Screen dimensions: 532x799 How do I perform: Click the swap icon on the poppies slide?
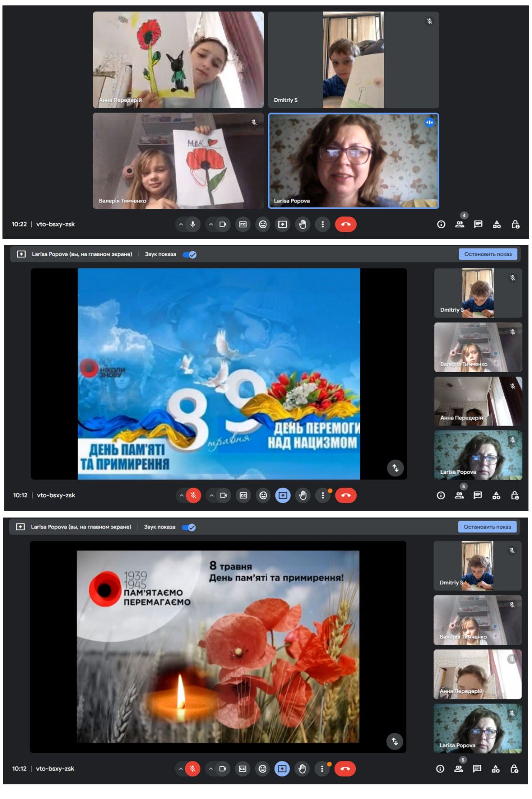coord(395,741)
